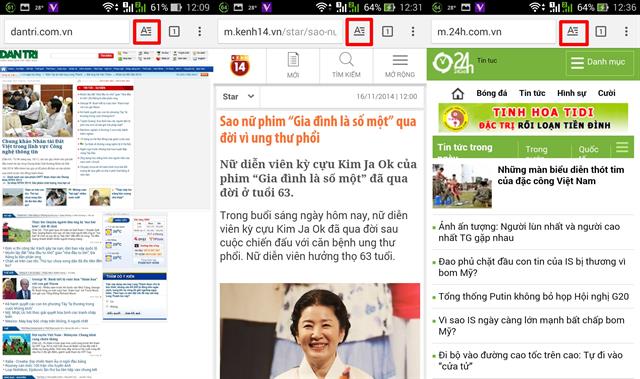Open tab switcher in dantri.com.vn browser
Image resolution: width=640 pixels, height=379 pixels.
click(174, 31)
